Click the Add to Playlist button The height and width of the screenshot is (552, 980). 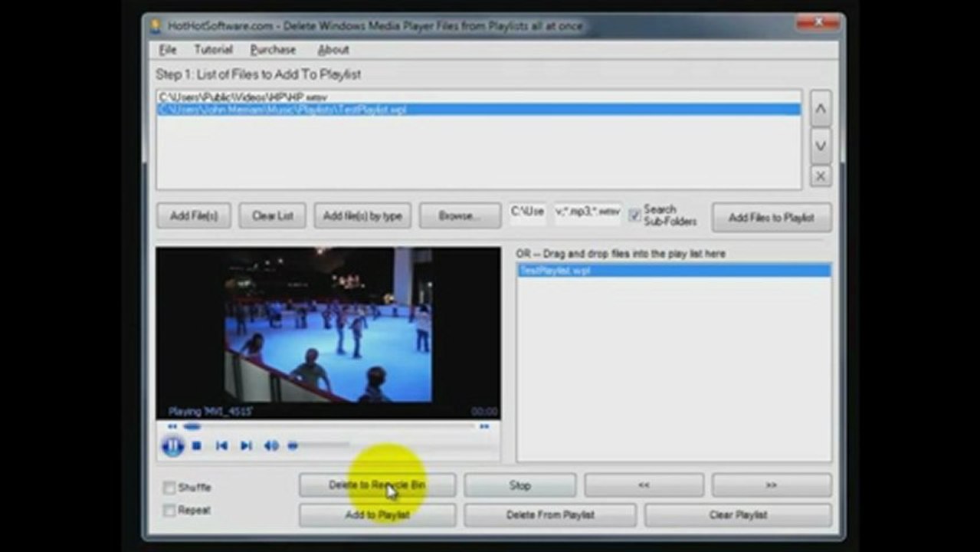[x=377, y=515]
